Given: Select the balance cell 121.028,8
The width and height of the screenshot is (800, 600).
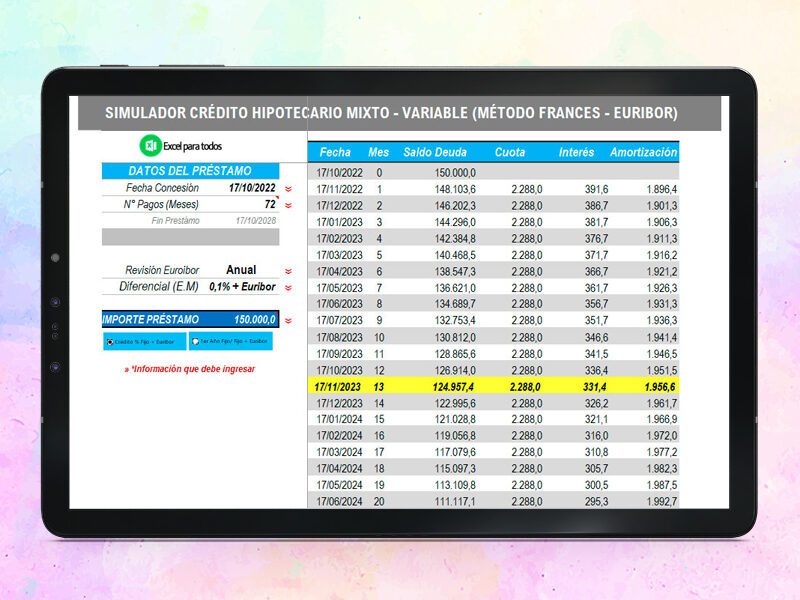Looking at the screenshot, I should pyautogui.click(x=455, y=419).
